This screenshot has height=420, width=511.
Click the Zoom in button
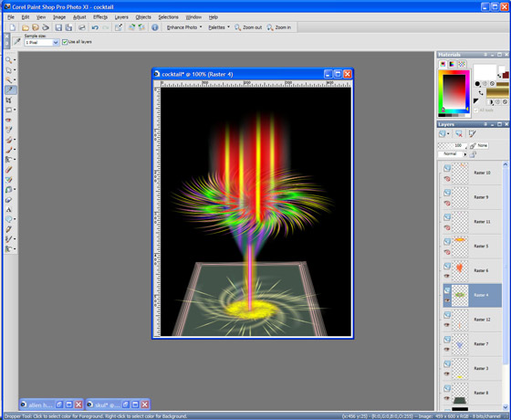coord(279,27)
